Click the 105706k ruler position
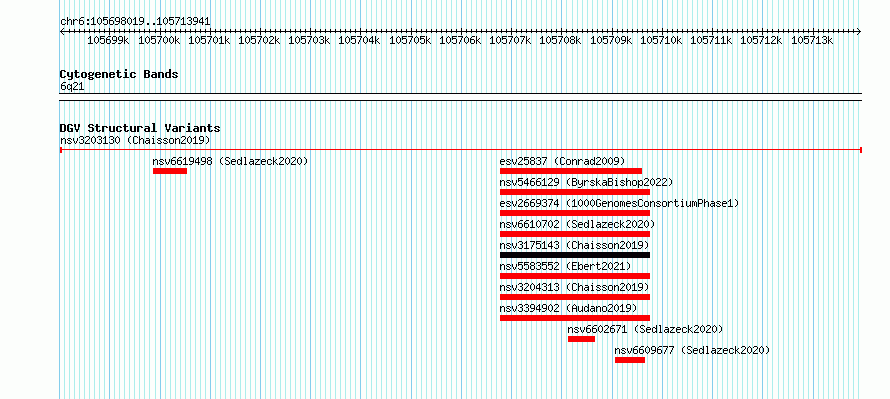Viewport: 890px width, 399px height. [460, 40]
